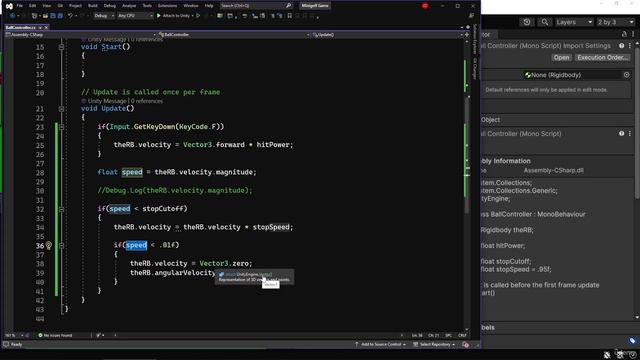The width and height of the screenshot is (640, 360).
Task: Click the Unity status bar bug icon
Action: pyautogui.click(x=607, y=355)
